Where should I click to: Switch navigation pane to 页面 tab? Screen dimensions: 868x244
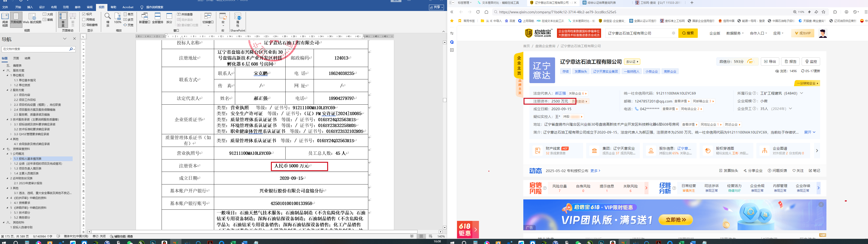(x=16, y=58)
